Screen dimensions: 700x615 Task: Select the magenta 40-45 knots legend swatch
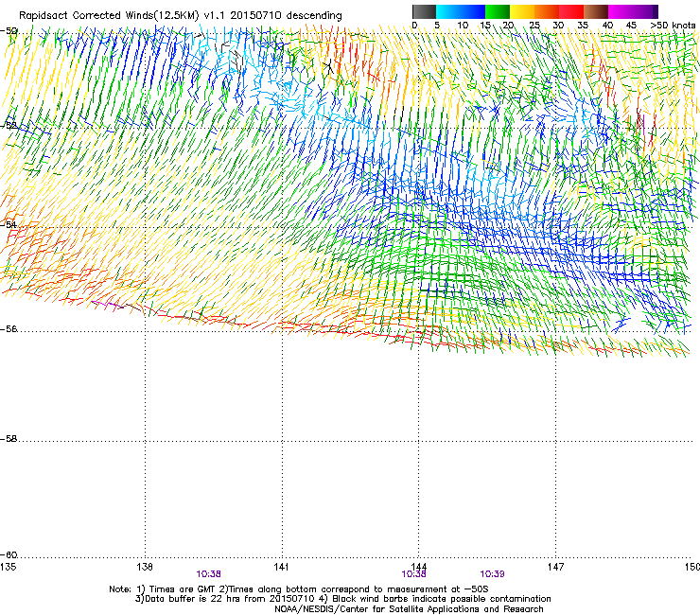[621, 11]
